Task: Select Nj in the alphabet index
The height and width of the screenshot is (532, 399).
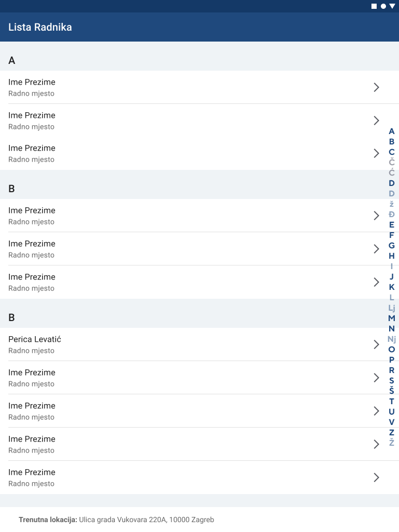Action: 392,339
